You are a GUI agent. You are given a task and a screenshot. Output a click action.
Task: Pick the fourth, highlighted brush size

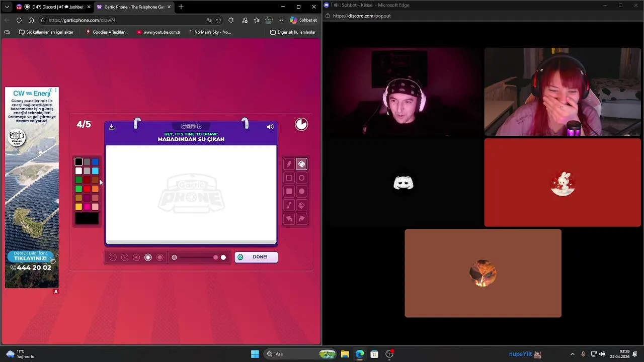pos(148,257)
